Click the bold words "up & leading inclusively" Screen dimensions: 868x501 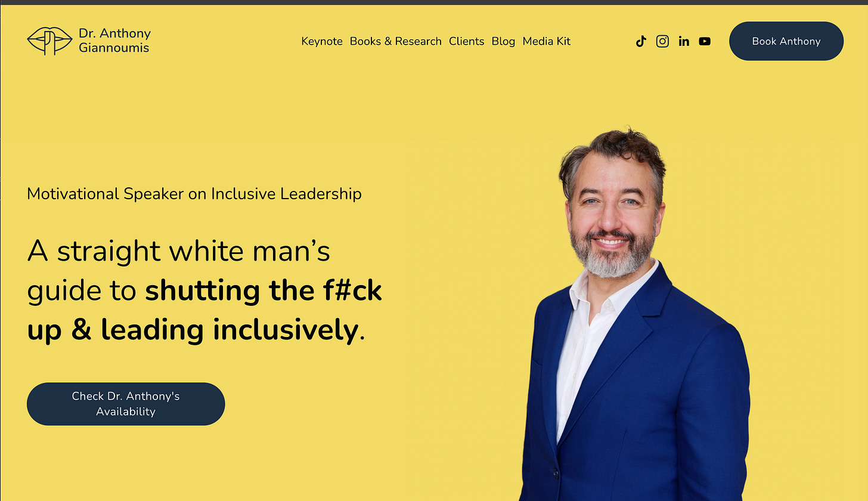pyautogui.click(x=193, y=330)
